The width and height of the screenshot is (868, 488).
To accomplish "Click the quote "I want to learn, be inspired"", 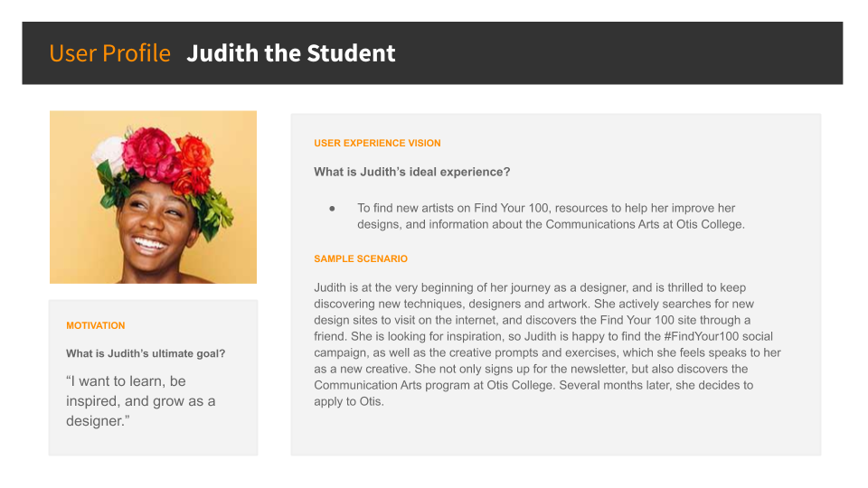I will 140,400.
